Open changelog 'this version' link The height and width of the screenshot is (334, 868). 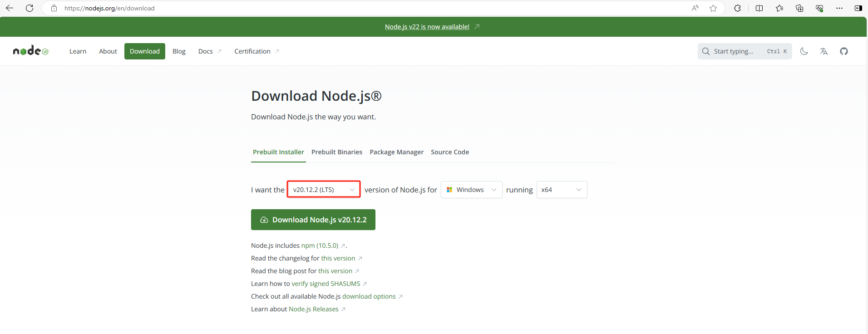[x=338, y=258]
